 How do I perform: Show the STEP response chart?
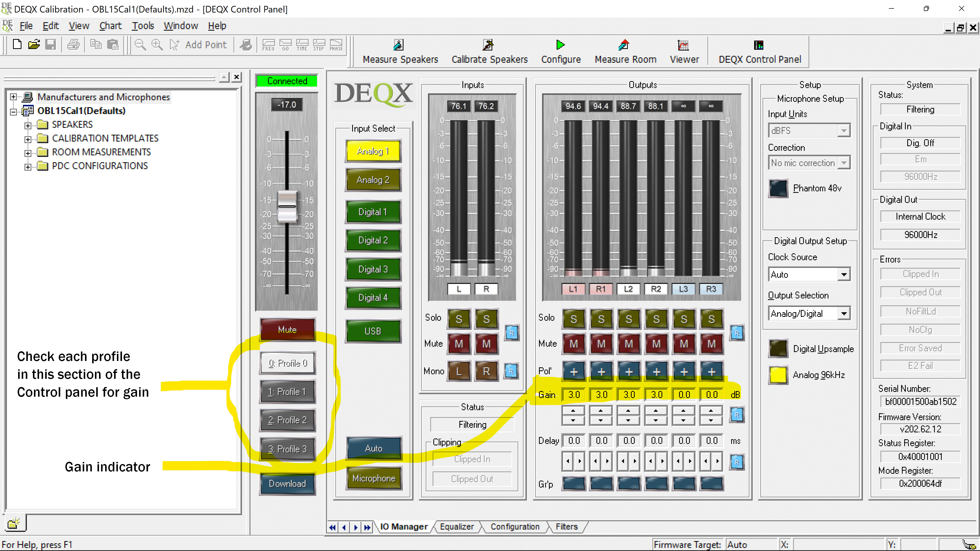click(319, 44)
